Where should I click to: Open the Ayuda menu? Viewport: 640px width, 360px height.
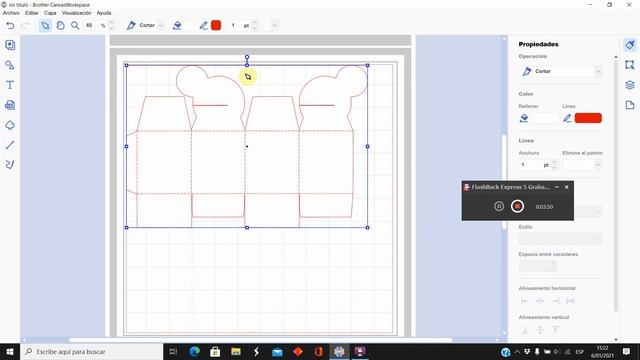click(x=104, y=13)
